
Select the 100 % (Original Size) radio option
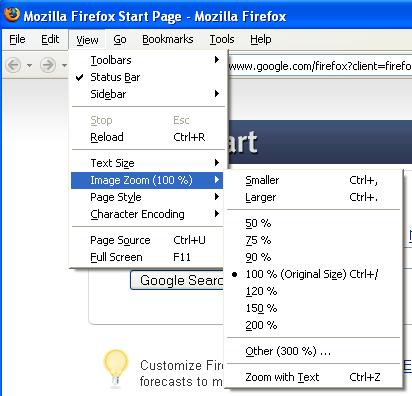[x=313, y=274]
